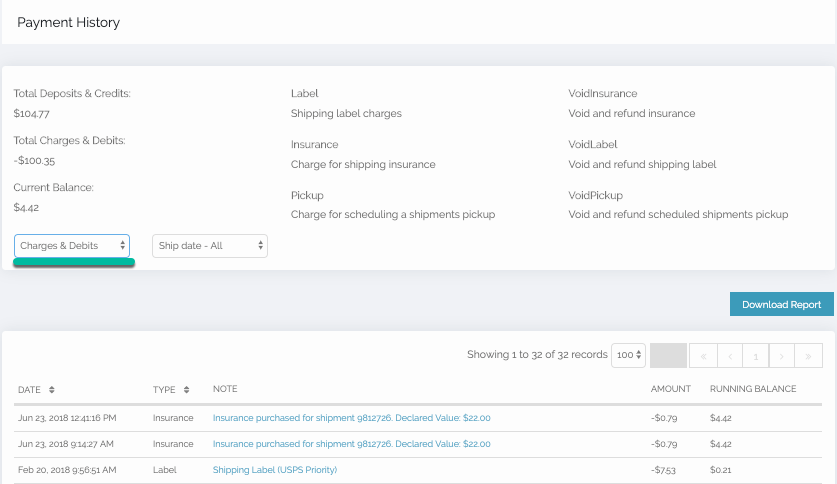
Task: Click the AMOUNT column header
Action: point(670,389)
